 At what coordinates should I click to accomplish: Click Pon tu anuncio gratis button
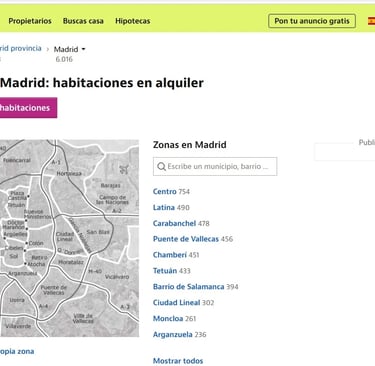pyautogui.click(x=312, y=21)
